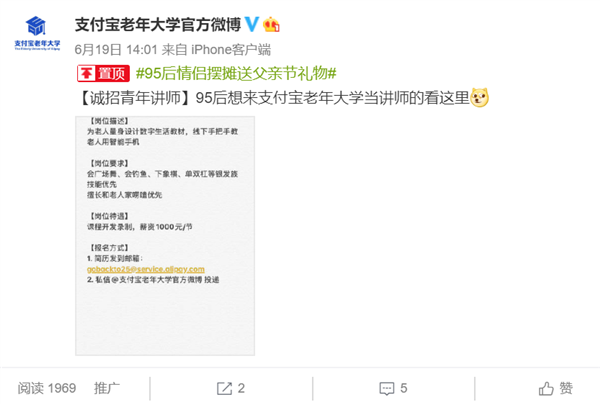Image resolution: width=600 pixels, height=404 pixels.
Task: Click the thumbs-up like icon
Action: pos(546,388)
